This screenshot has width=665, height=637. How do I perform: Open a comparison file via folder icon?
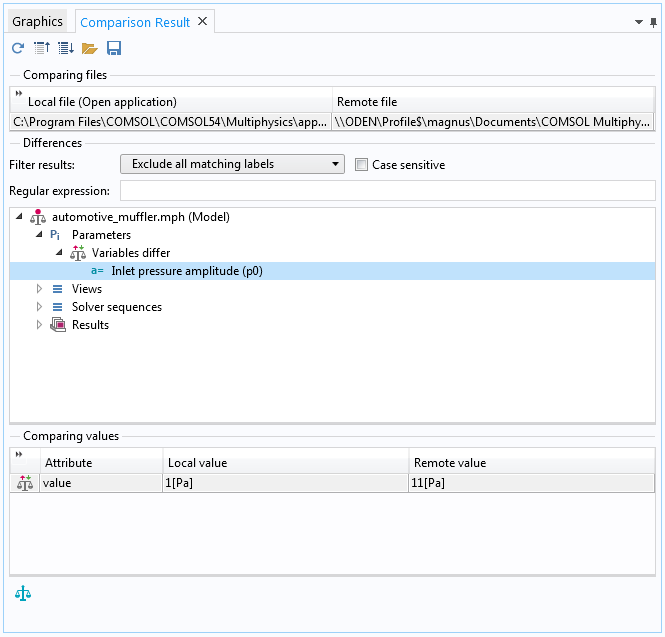(90, 48)
